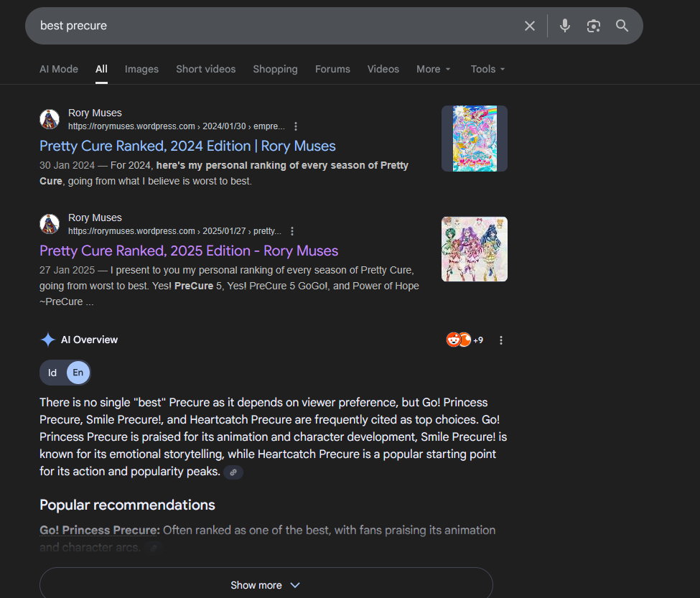Image resolution: width=700 pixels, height=598 pixels.
Task: Click 27 Jan 2025 snippet date
Action: pyautogui.click(x=67, y=271)
